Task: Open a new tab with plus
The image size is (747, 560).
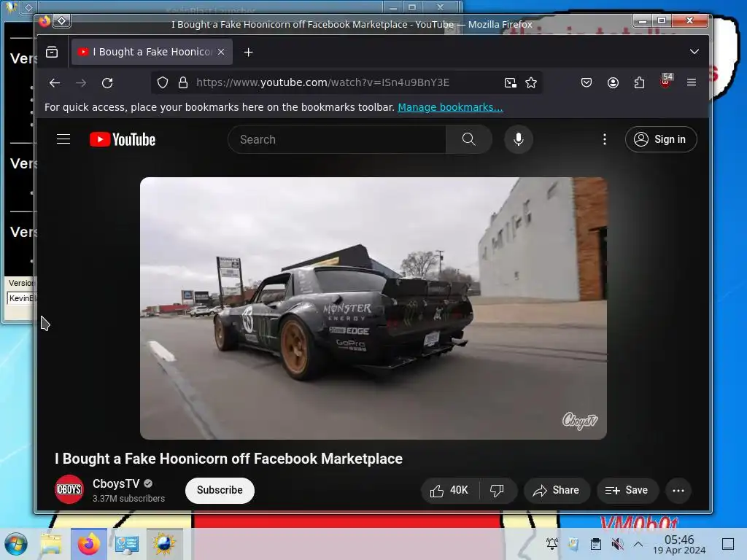Action: coord(248,52)
